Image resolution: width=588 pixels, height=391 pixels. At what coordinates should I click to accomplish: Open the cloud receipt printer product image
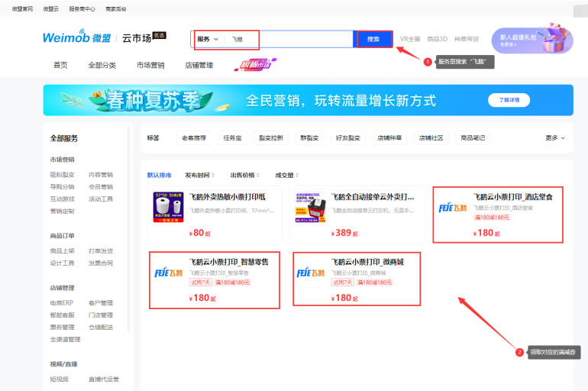(x=310, y=208)
